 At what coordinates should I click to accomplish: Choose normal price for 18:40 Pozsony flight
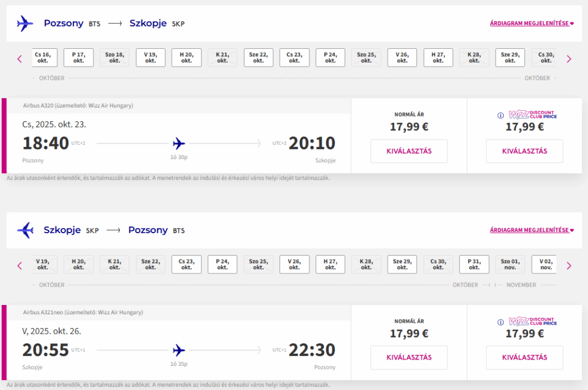click(x=409, y=151)
